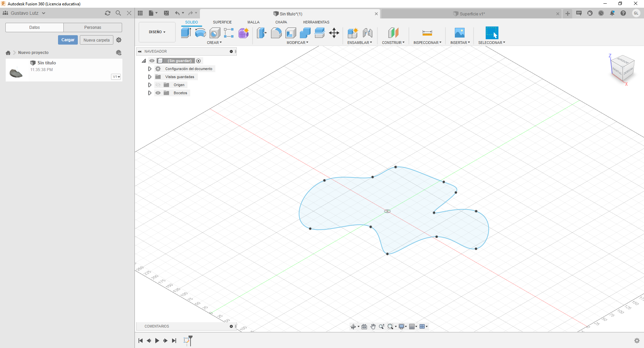Select the Revolve tool icon
The height and width of the screenshot is (348, 644).
(200, 33)
